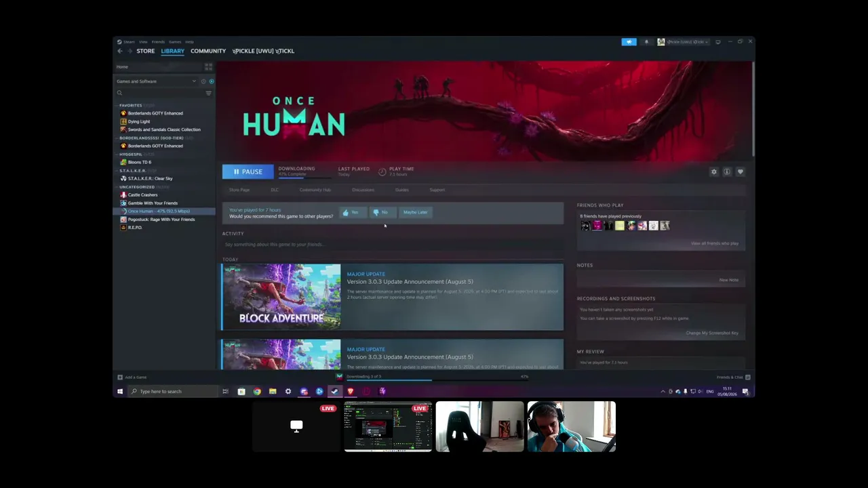Screen dimensions: 868x488
Task: Open Once Human Store Page tab
Action: (239, 190)
